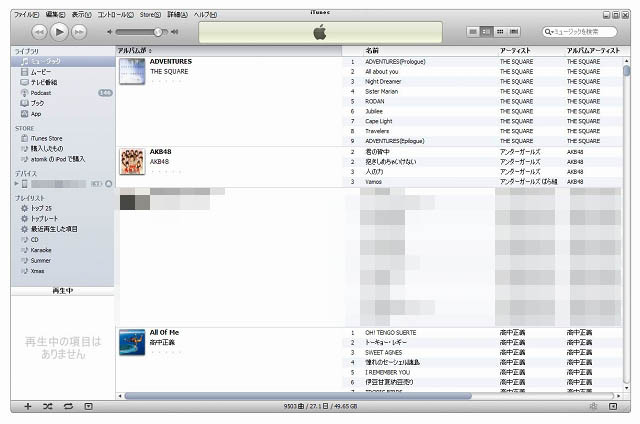
Task: Click the アーティスト column header
Action: [x=529, y=51]
